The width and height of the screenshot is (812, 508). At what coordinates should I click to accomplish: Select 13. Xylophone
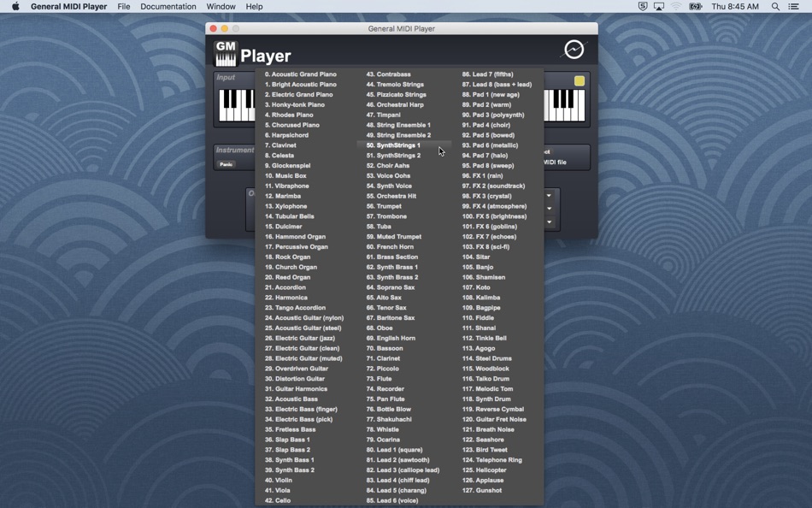285,206
